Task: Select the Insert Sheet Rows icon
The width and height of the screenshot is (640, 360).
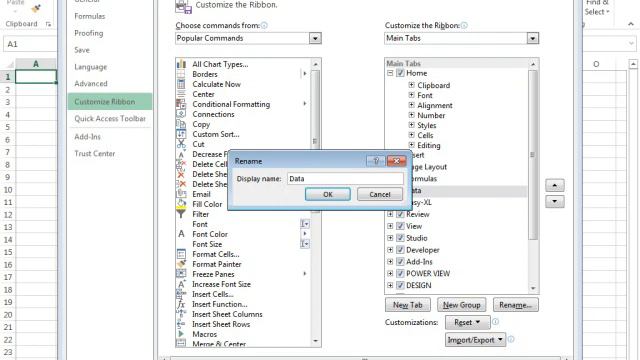Action: [x=181, y=324]
